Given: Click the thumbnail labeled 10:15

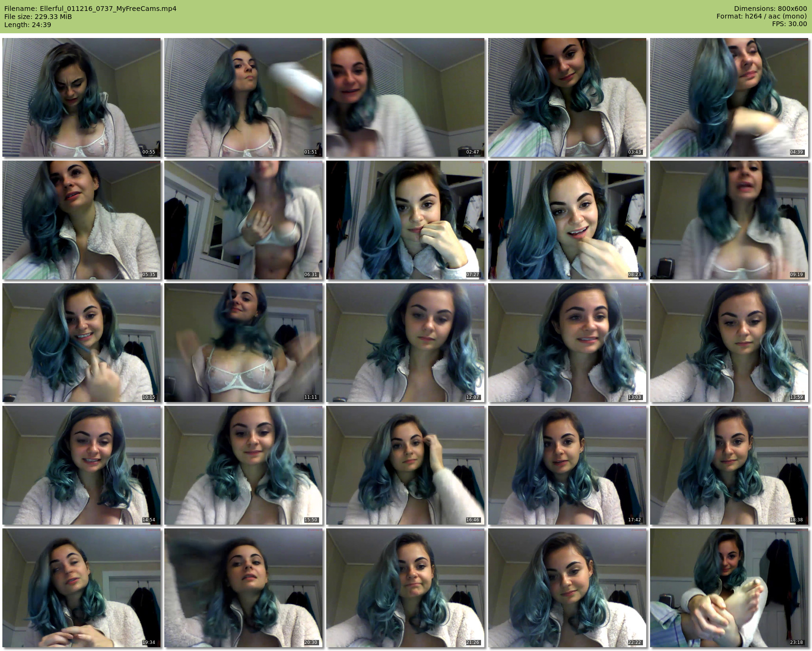Looking at the screenshot, I should point(82,343).
